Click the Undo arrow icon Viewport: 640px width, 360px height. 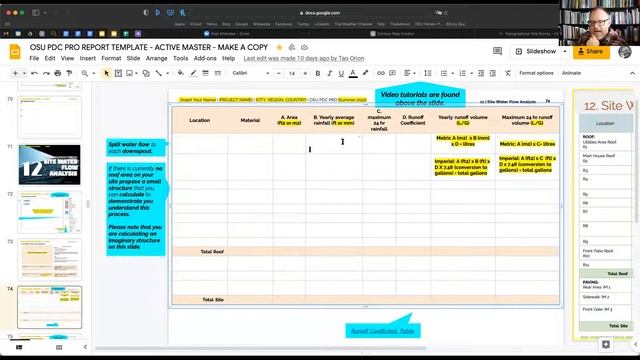click(x=35, y=73)
